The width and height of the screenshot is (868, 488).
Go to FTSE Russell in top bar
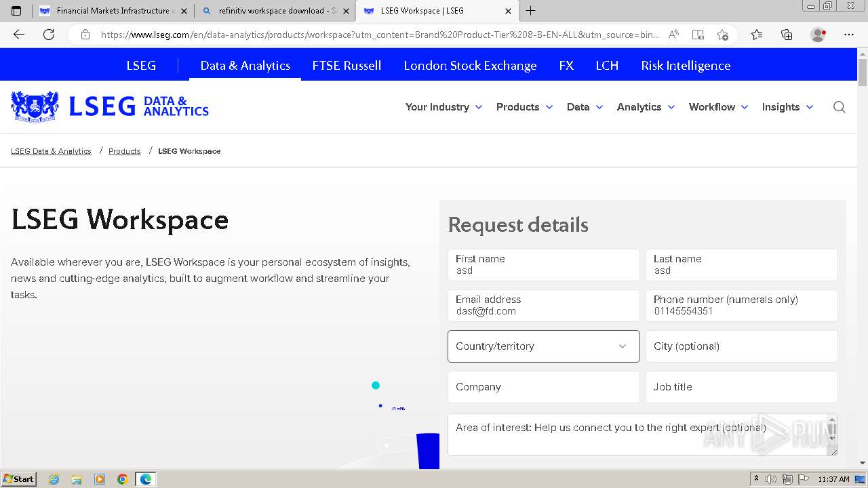(x=347, y=66)
